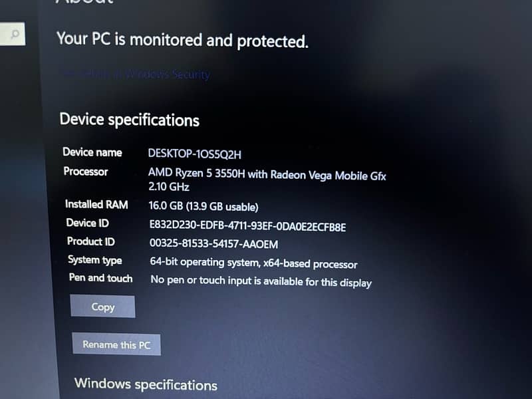The image size is (532, 399).
Task: Click the System type label
Action: click(x=95, y=260)
